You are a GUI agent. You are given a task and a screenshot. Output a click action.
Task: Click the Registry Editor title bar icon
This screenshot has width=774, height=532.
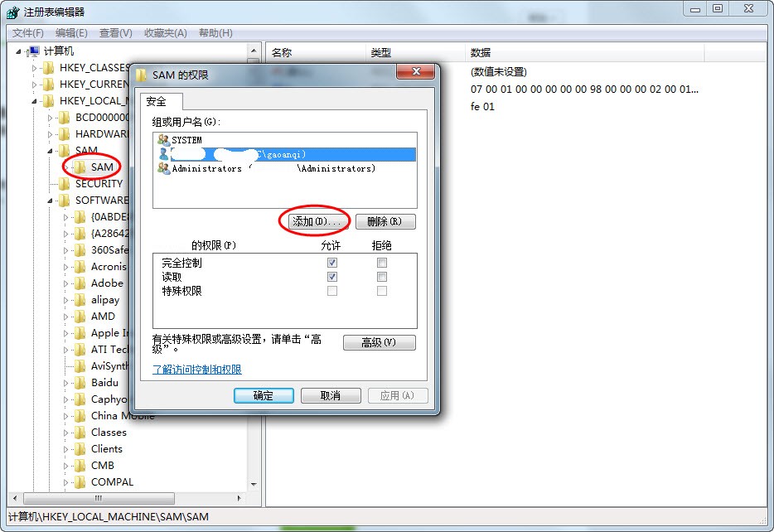tap(12, 12)
